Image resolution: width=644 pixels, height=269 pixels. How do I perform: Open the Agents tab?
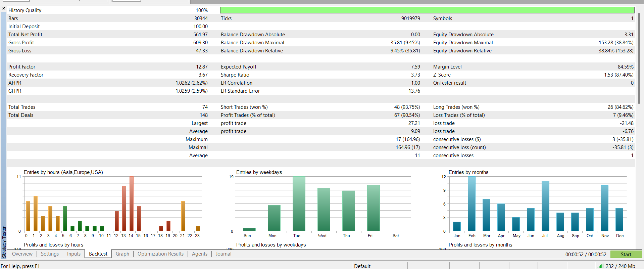pyautogui.click(x=200, y=254)
